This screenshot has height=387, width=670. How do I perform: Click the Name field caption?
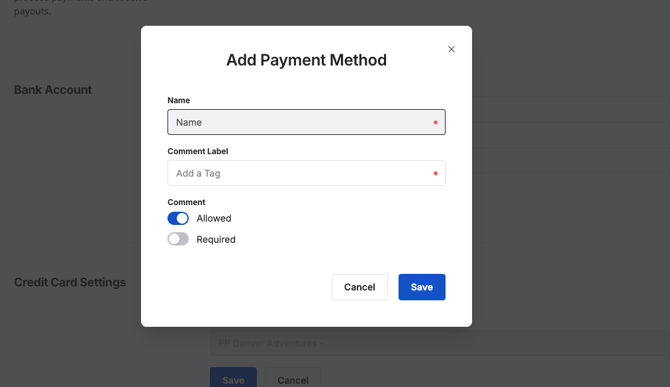point(179,100)
